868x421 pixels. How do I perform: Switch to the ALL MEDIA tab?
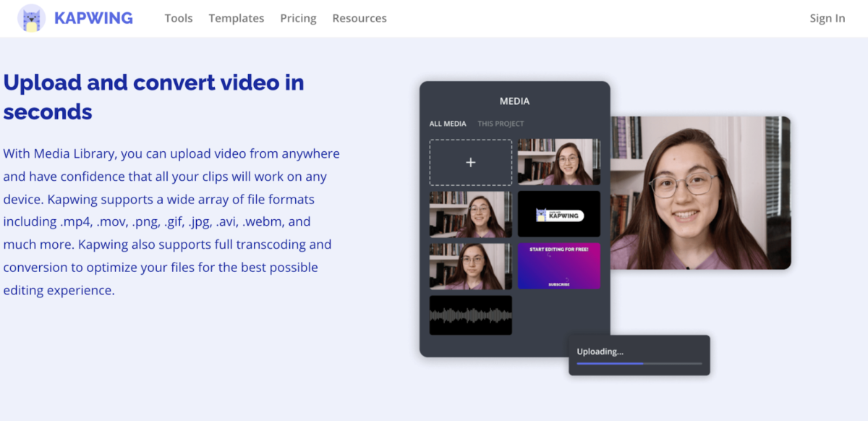click(448, 124)
